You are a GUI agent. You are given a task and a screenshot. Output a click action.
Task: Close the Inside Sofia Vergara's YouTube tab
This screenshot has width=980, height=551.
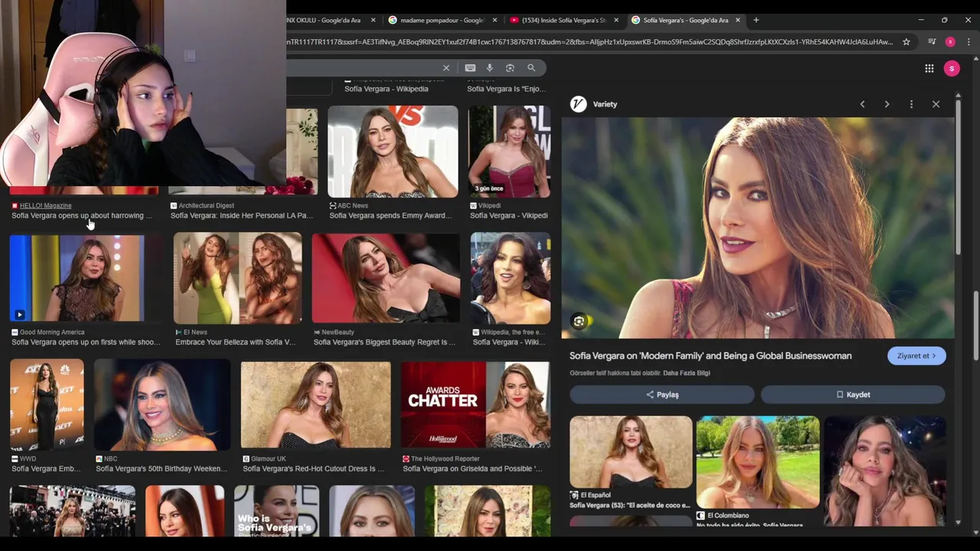(x=616, y=20)
